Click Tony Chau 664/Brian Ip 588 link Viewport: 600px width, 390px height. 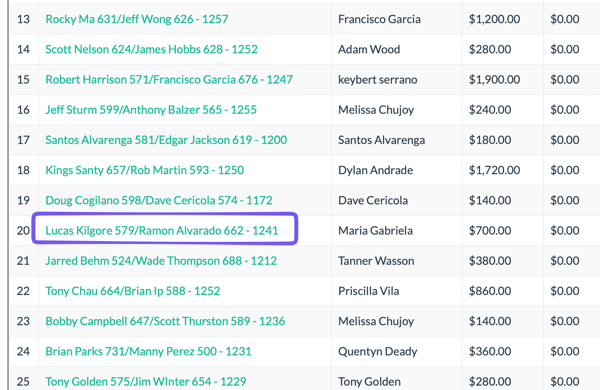click(x=133, y=291)
